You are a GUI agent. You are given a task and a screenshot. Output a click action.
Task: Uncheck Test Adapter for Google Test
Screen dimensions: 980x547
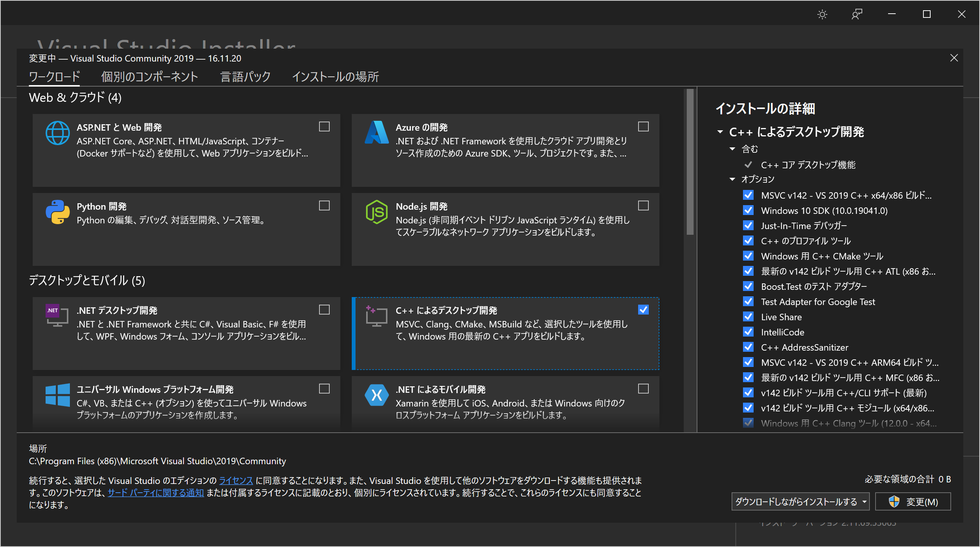point(748,301)
